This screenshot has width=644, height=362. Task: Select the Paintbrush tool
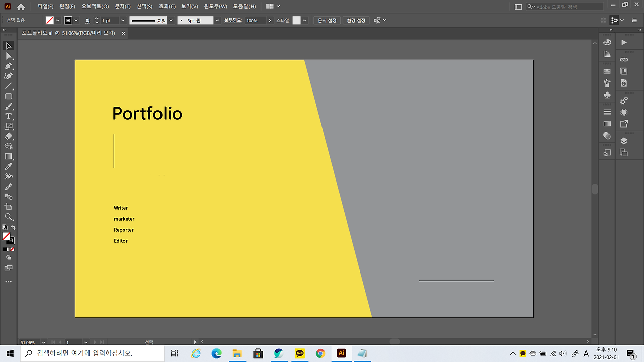coord(9,106)
